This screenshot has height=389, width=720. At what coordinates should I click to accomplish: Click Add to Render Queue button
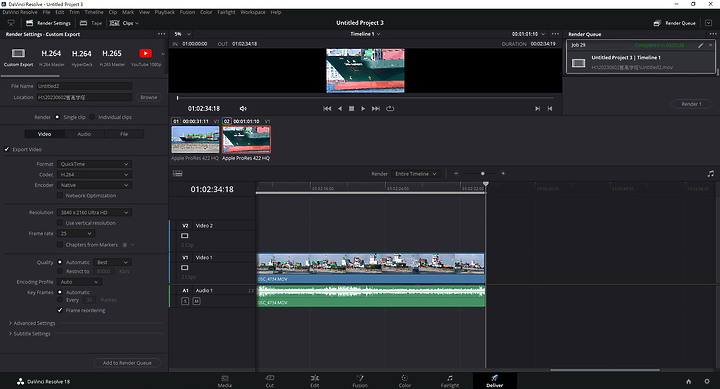point(127,363)
